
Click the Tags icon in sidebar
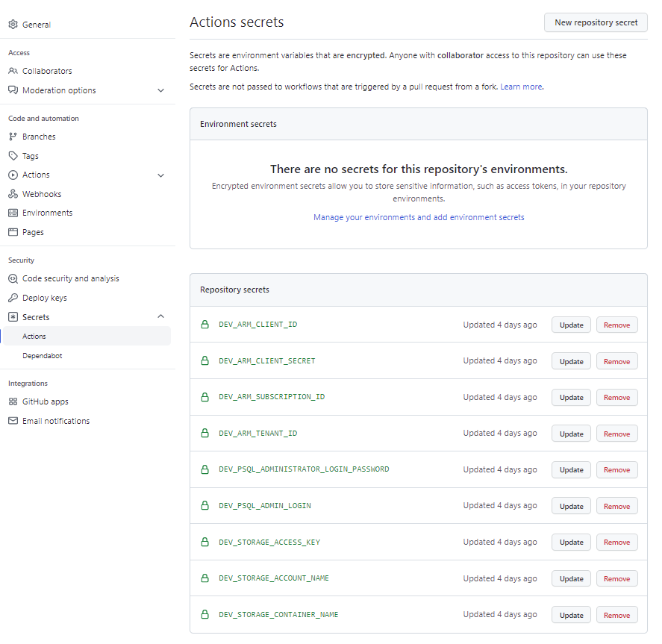pos(13,156)
